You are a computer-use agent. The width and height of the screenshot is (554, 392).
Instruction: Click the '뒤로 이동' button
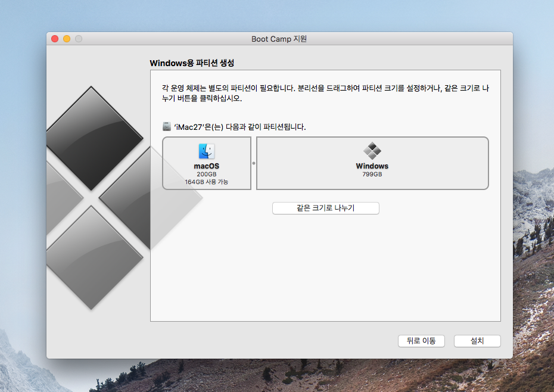[421, 341]
